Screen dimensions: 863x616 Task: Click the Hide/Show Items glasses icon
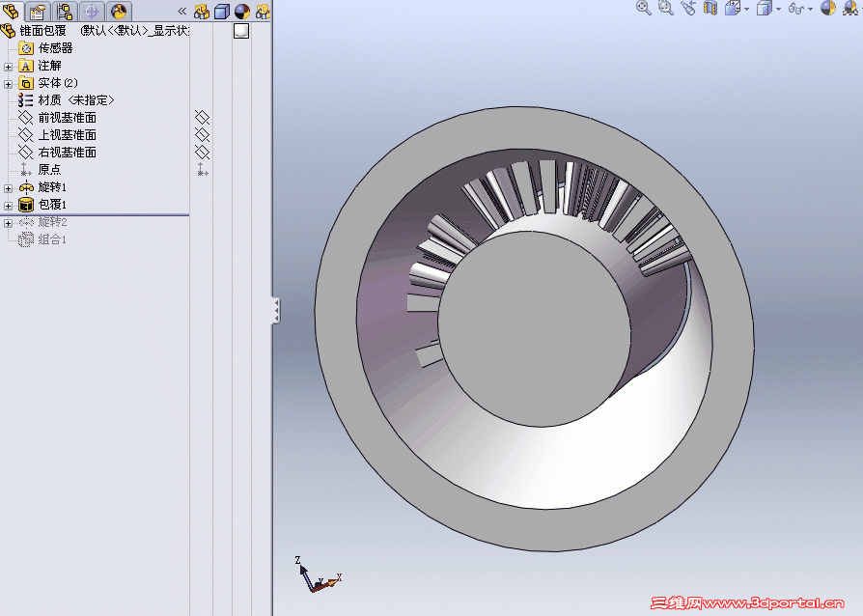coord(795,9)
